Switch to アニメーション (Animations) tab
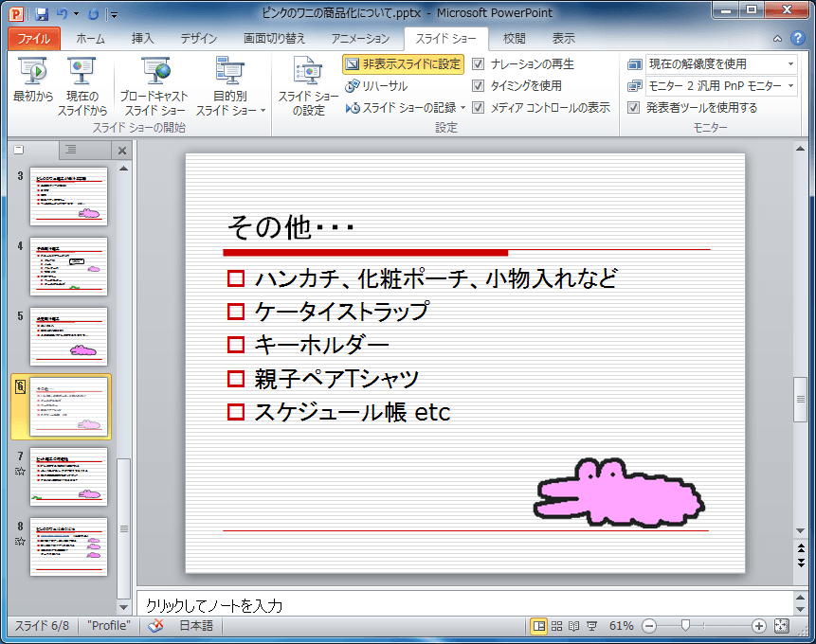Image resolution: width=816 pixels, height=644 pixels. 360,39
